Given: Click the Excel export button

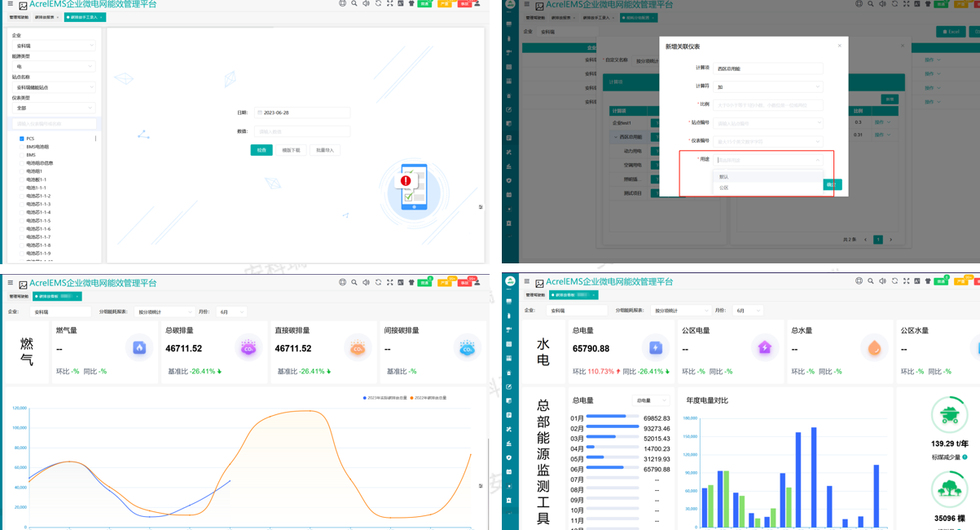Looking at the screenshot, I should click(x=951, y=32).
